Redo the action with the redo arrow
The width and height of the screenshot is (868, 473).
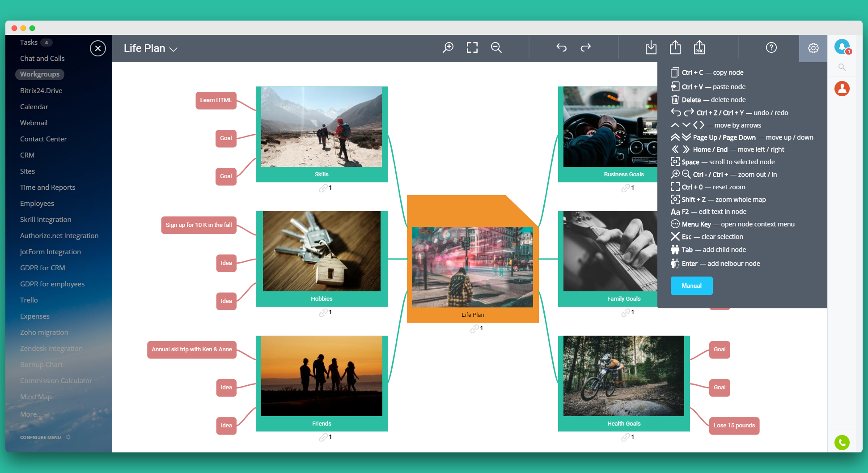(585, 47)
